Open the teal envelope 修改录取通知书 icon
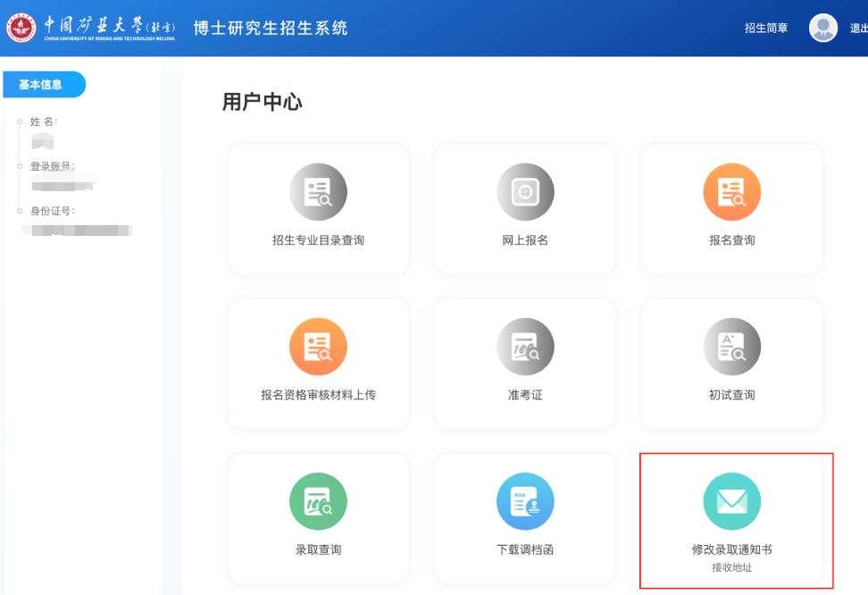Image resolution: width=868 pixels, height=595 pixels. coord(731,501)
